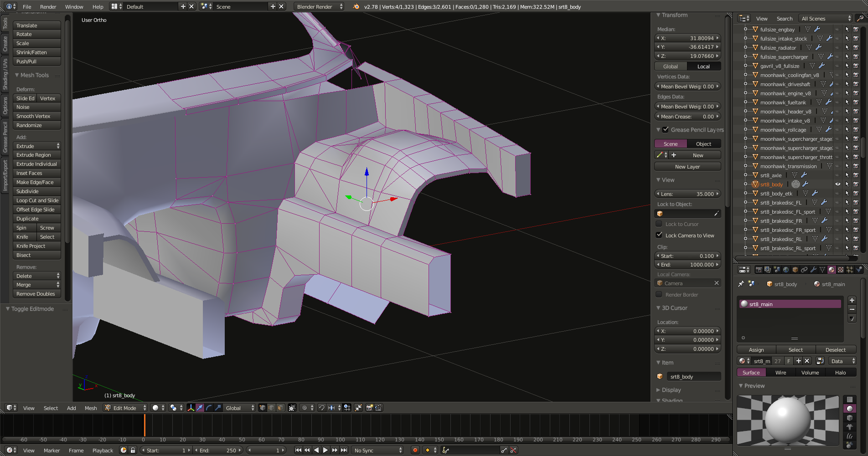The height and width of the screenshot is (456, 868).
Task: Click the Texture properties checkerboard icon
Action: tap(841, 270)
